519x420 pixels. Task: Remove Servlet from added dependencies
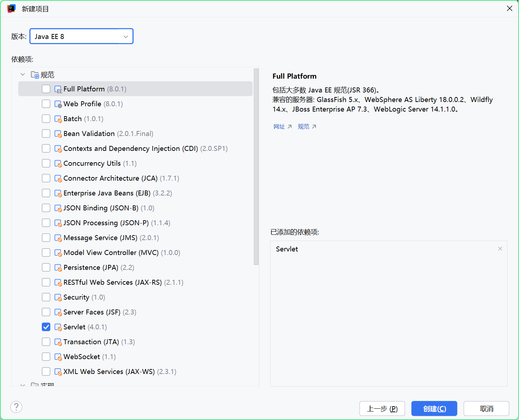[500, 249]
